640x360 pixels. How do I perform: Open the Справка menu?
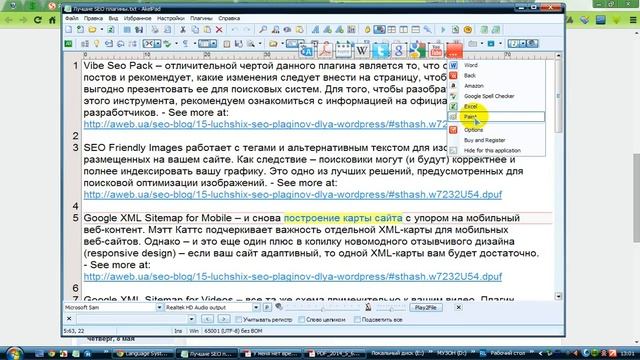(229, 18)
